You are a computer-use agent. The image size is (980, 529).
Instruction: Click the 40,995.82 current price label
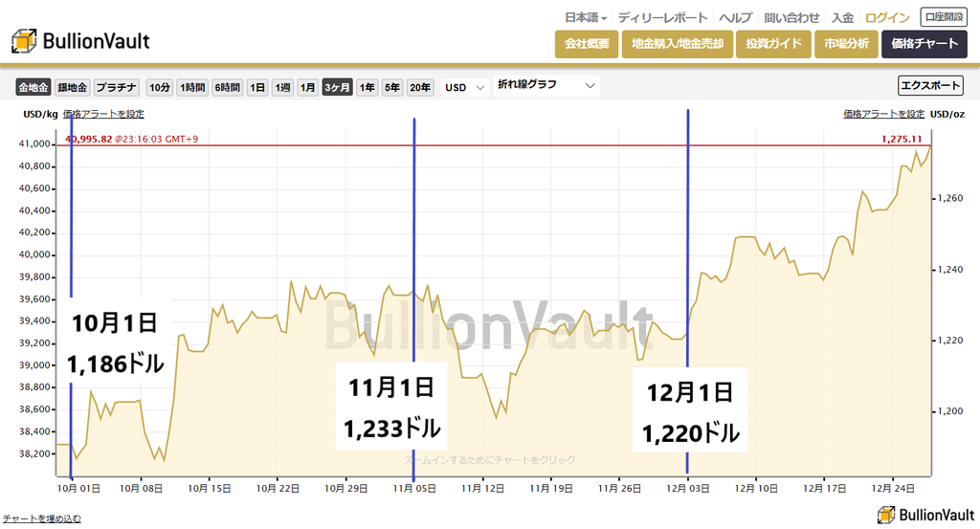88,139
